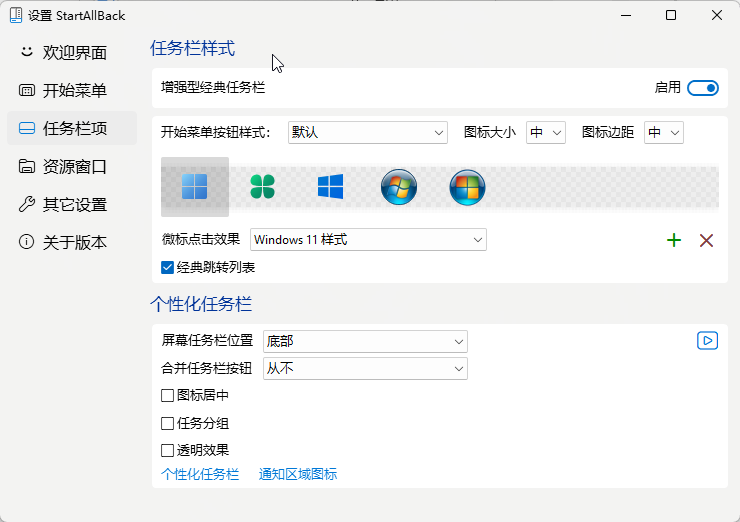The height and width of the screenshot is (522, 740).
Task: Enable the 透明效果 checkbox
Action: point(167,450)
